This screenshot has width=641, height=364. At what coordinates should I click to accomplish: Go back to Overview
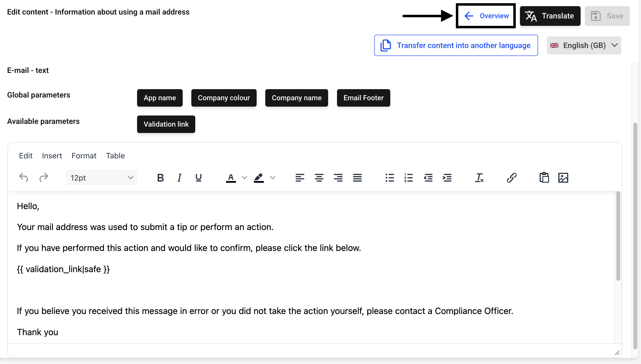[x=486, y=16]
